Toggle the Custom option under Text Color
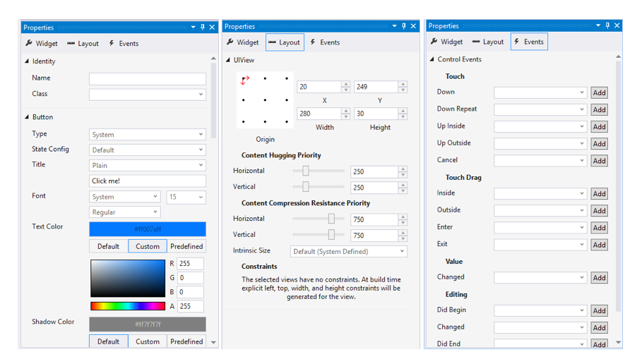This screenshot has width=642, height=364. [x=148, y=246]
